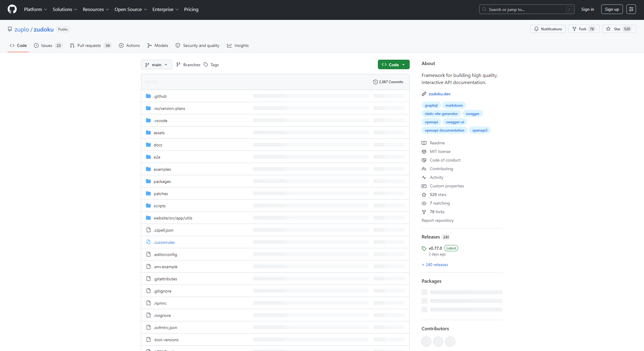The image size is (644, 351).
Task: Click the Tags label icon
Action: pos(206,64)
